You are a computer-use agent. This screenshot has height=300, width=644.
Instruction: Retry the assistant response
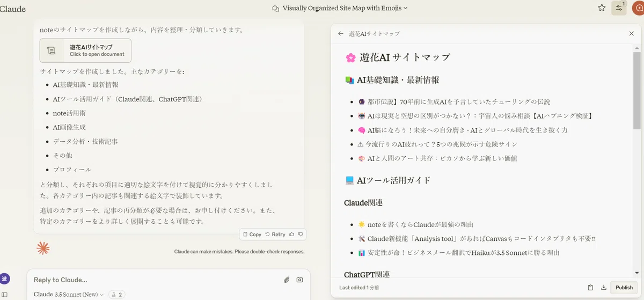(275, 234)
